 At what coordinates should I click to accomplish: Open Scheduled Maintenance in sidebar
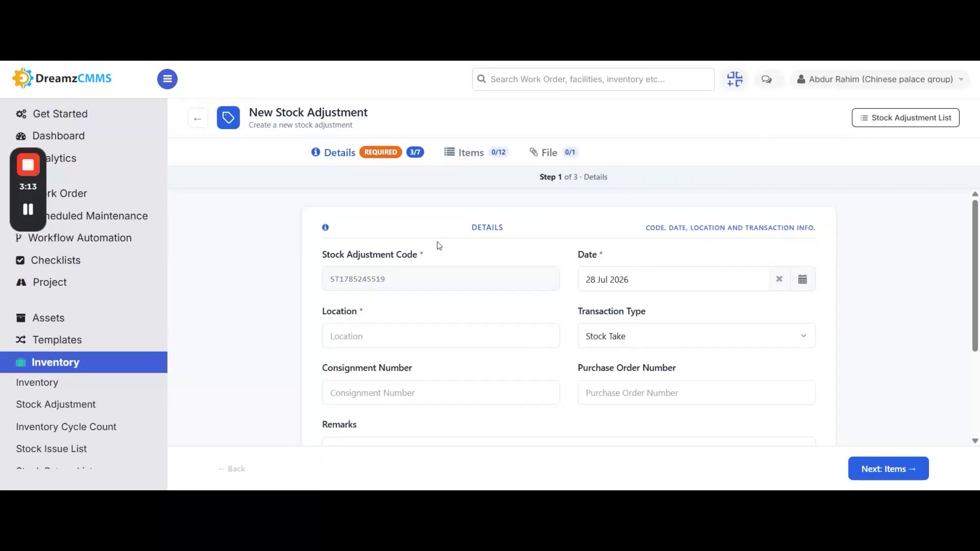click(x=96, y=216)
